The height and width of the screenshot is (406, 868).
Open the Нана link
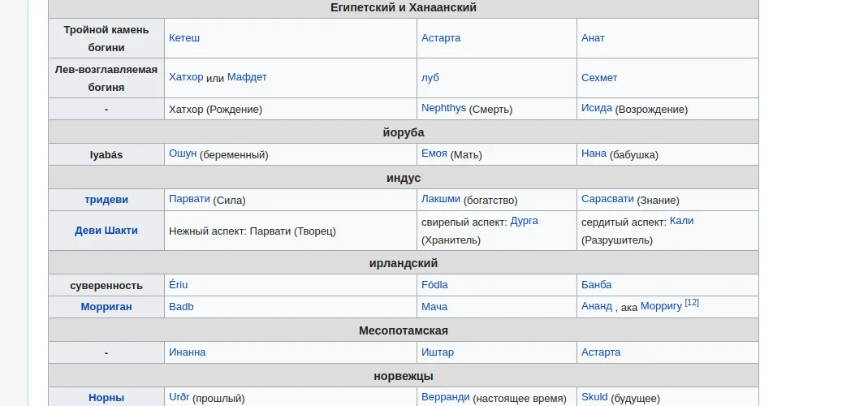(x=594, y=153)
